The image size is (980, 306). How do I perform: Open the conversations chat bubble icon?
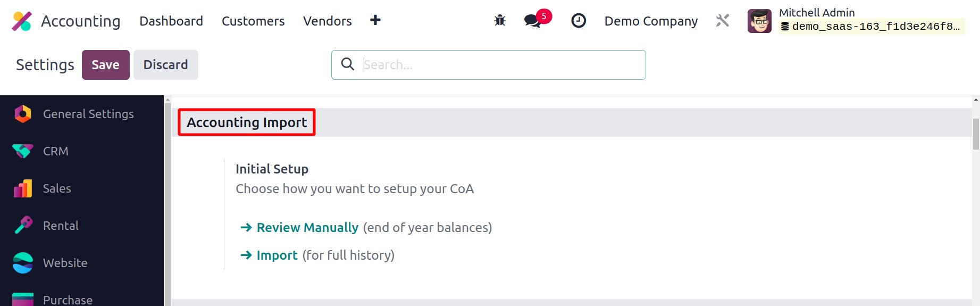coord(532,21)
